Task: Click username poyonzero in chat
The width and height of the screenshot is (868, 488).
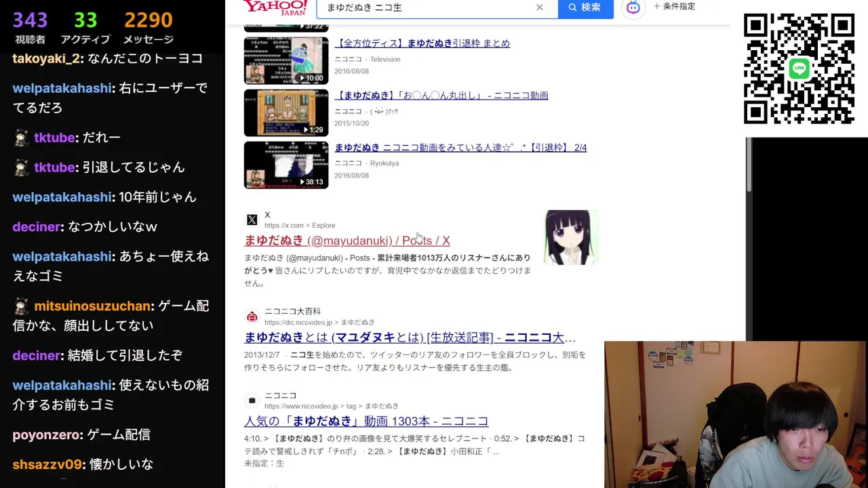Action: click(46, 435)
